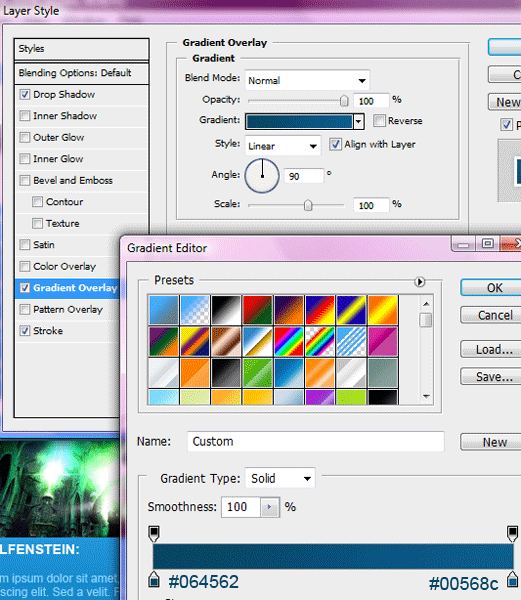Enable the Color Overlay checkbox

[x=25, y=266]
